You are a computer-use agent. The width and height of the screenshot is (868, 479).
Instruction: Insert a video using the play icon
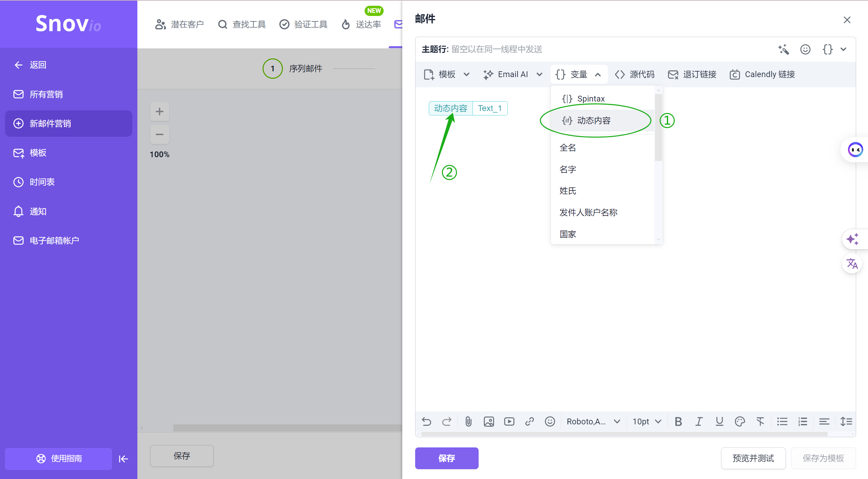coord(509,421)
